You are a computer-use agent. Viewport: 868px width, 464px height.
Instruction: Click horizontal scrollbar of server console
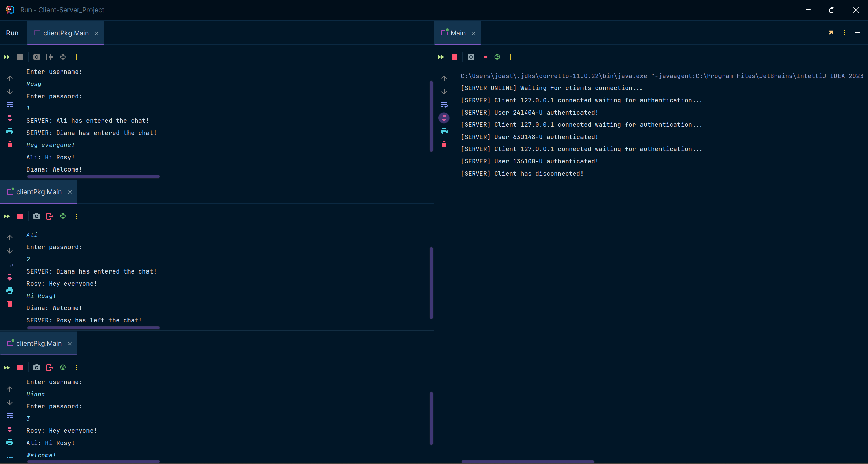click(x=528, y=461)
